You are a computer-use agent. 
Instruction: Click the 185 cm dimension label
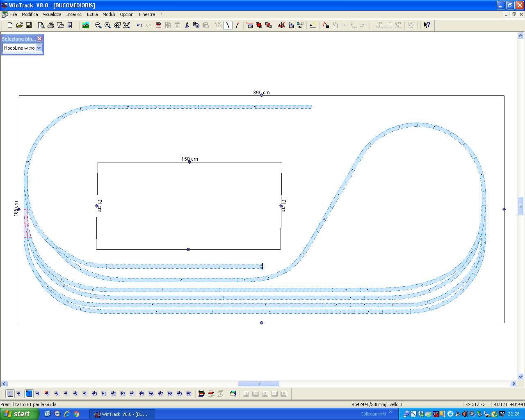click(16, 209)
